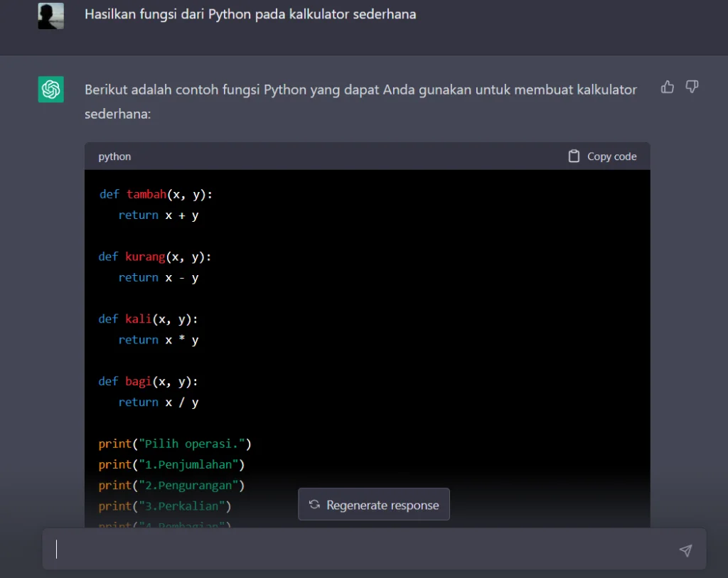Click the thumbs down icon

point(692,87)
